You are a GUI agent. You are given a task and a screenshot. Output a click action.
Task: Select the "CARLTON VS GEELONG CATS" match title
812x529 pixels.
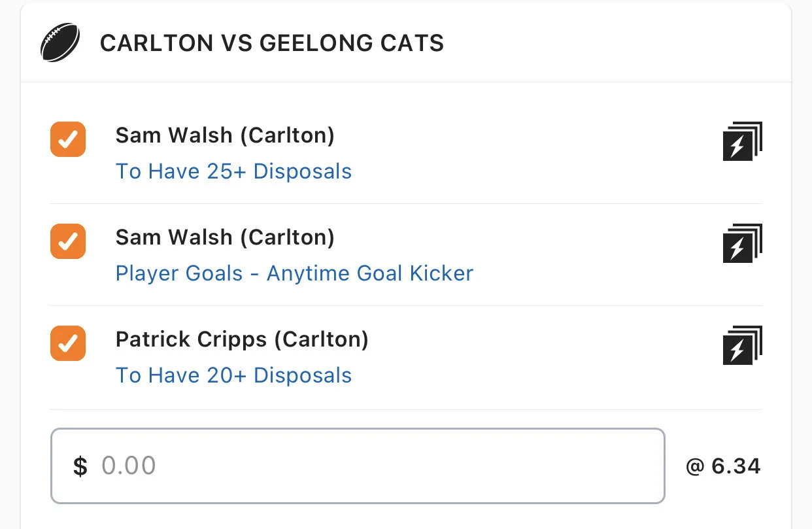pos(271,44)
